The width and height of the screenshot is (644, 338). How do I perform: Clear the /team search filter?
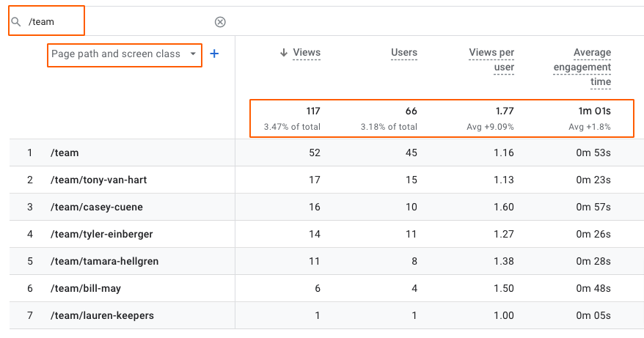point(220,22)
